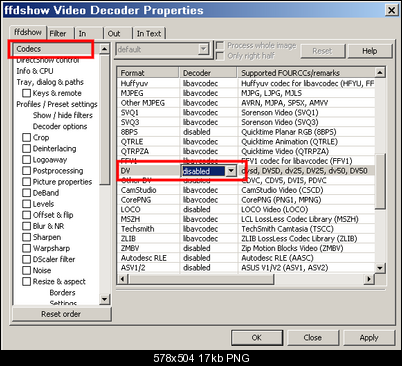The width and height of the screenshot is (402, 366).
Task: Select Borders under Resize & aspect
Action: 62,293
